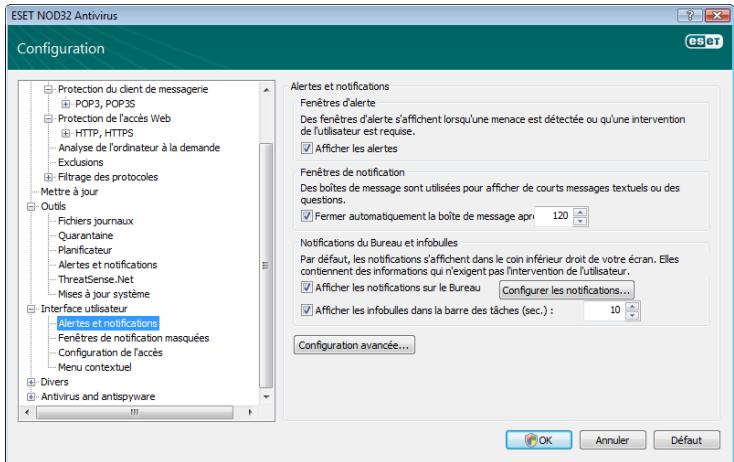The image size is (734, 462).
Task: Open Quarantaine settings
Action: pos(86,235)
